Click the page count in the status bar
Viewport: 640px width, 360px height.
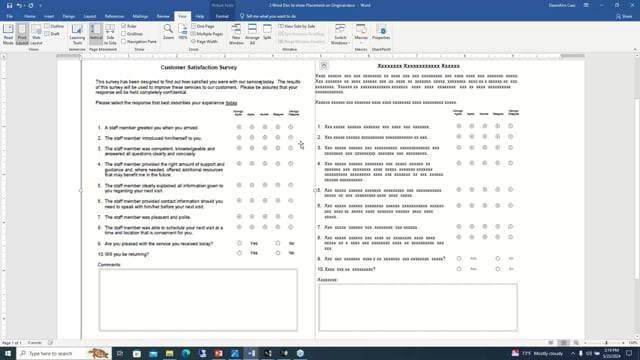pos(11,343)
